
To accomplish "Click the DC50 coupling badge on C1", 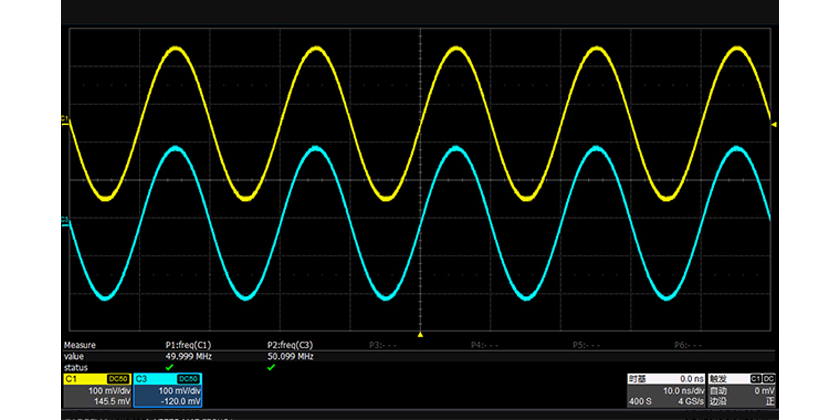I will [x=118, y=379].
